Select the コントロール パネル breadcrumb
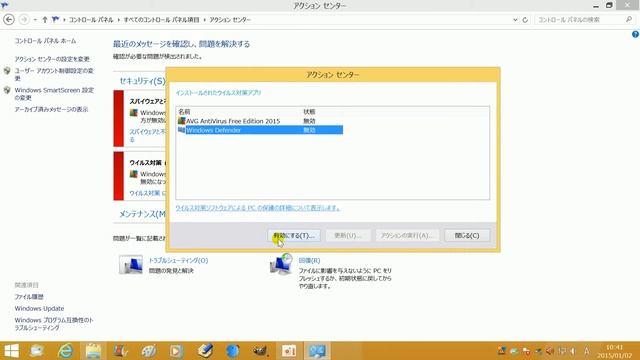Image resolution: width=640 pixels, height=360 pixels. (x=91, y=20)
